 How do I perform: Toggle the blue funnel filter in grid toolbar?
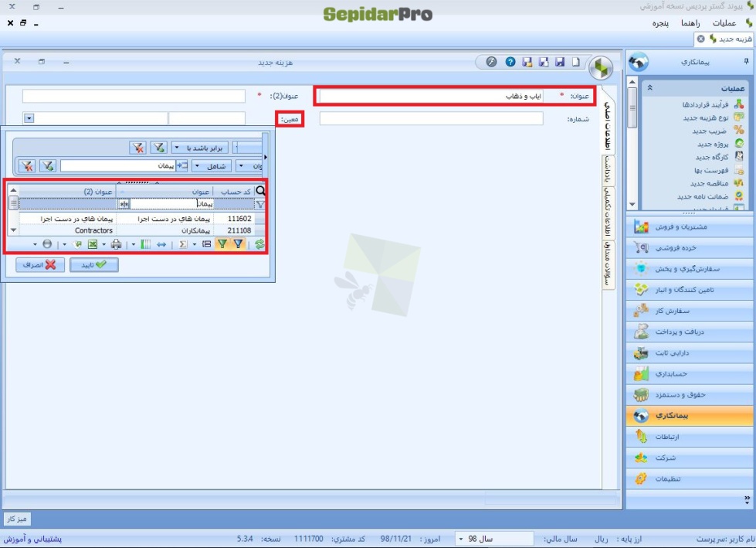pos(238,244)
